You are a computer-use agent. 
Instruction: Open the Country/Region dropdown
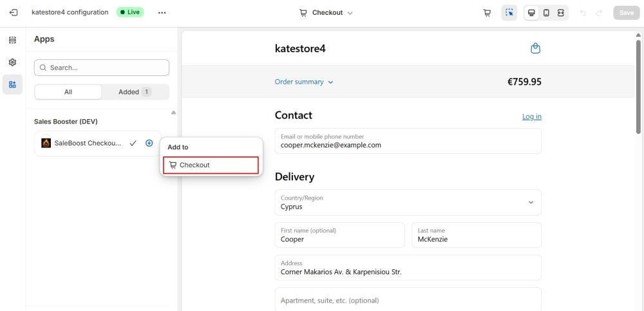408,202
